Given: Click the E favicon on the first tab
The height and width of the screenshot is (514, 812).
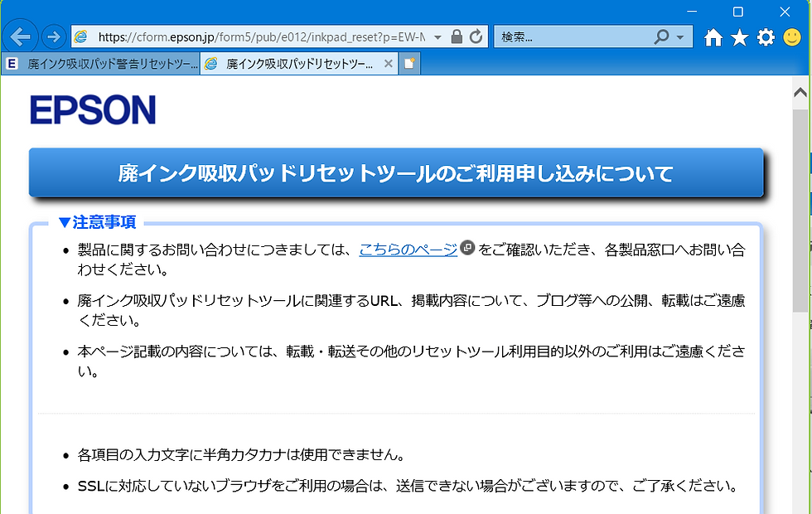Looking at the screenshot, I should point(12,64).
